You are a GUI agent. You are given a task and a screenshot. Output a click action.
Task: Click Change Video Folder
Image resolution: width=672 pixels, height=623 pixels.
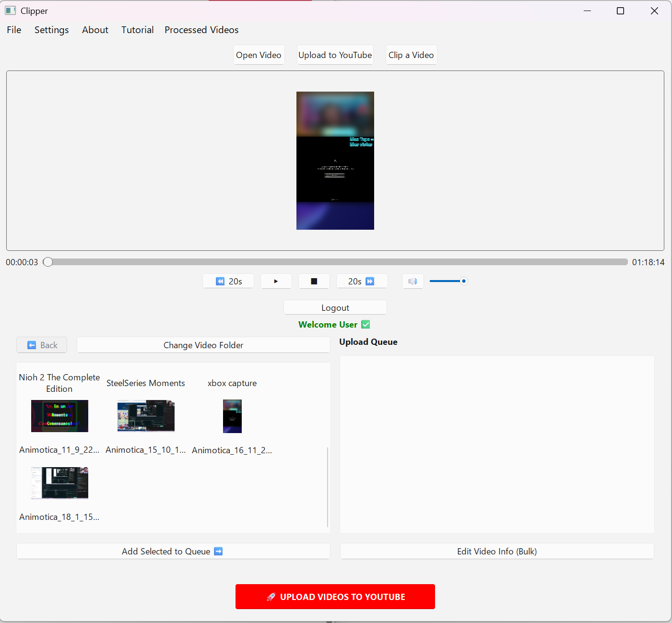pyautogui.click(x=203, y=345)
